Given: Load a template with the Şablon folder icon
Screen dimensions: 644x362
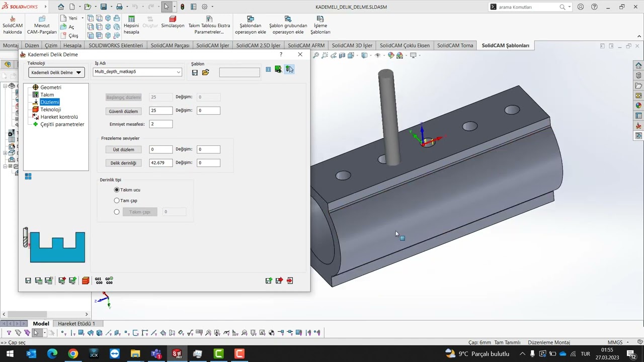Looking at the screenshot, I should (x=205, y=72).
